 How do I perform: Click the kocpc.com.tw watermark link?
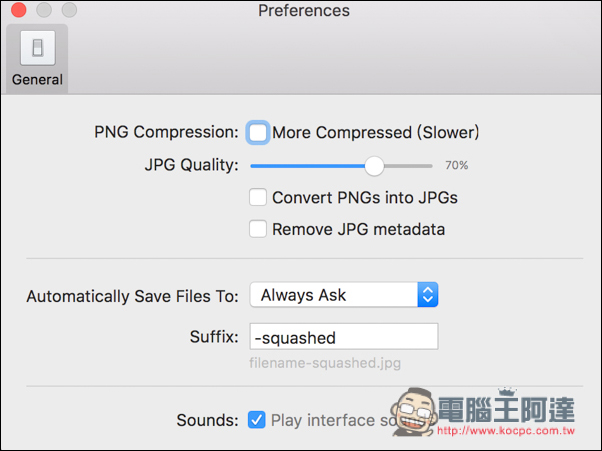coord(506,431)
